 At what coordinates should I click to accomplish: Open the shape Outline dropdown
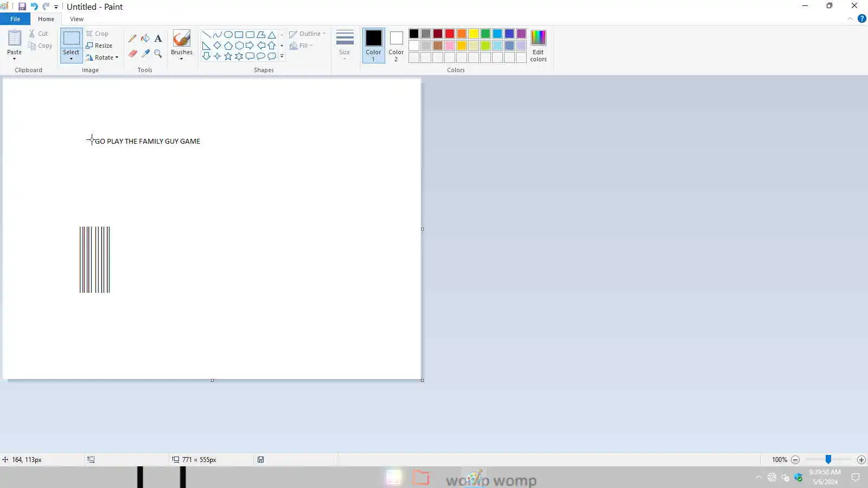308,34
